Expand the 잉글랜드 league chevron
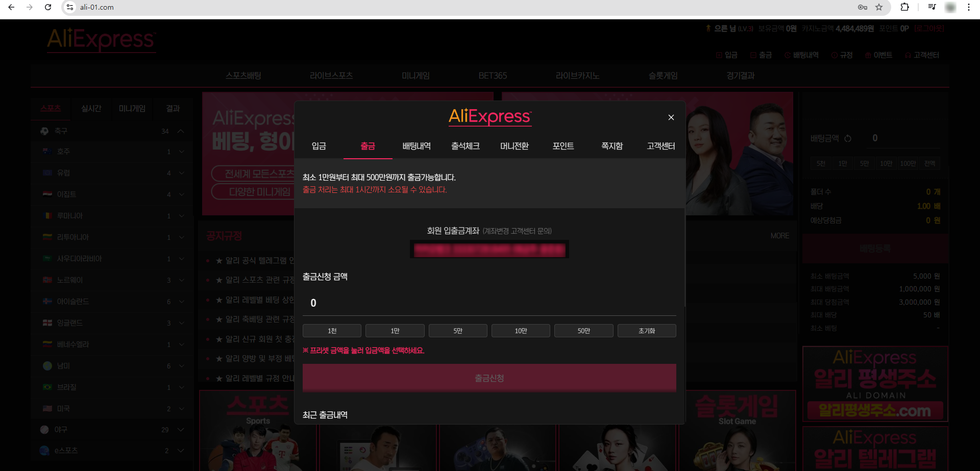 [182, 323]
